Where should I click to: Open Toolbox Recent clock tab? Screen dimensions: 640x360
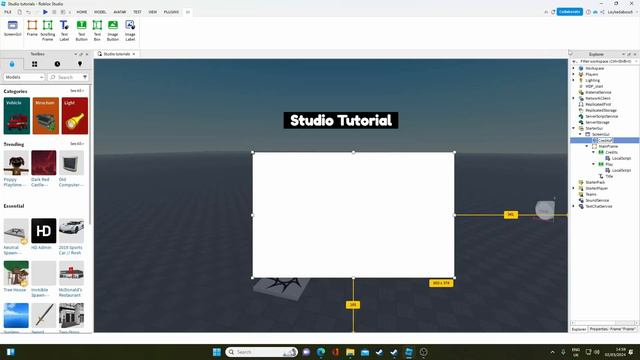click(x=57, y=64)
